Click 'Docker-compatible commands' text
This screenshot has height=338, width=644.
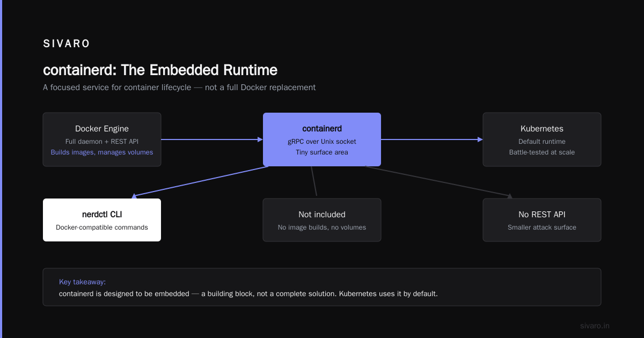click(x=102, y=227)
